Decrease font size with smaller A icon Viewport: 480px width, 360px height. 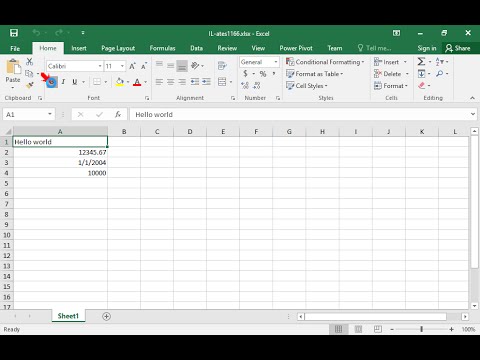click(x=144, y=66)
